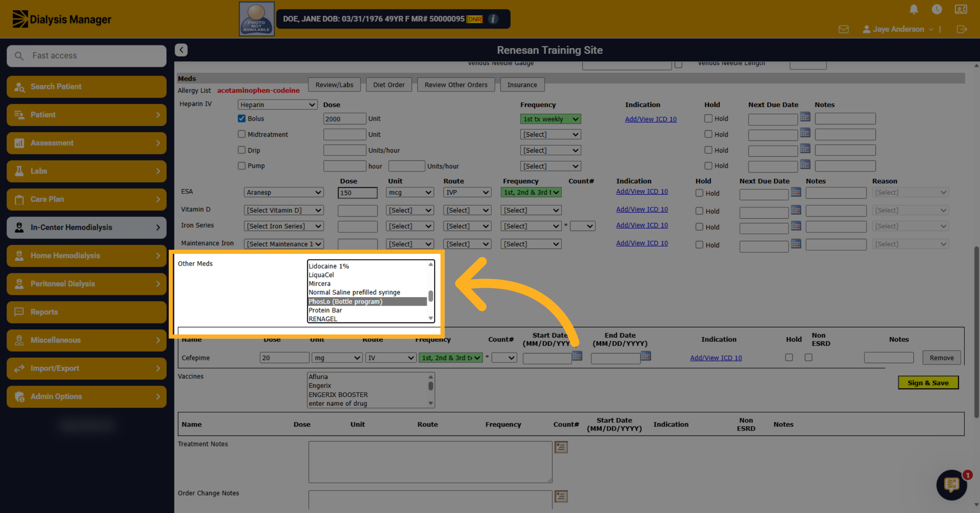The height and width of the screenshot is (513, 980).
Task: Open the Review/Labs tab
Action: (334, 85)
